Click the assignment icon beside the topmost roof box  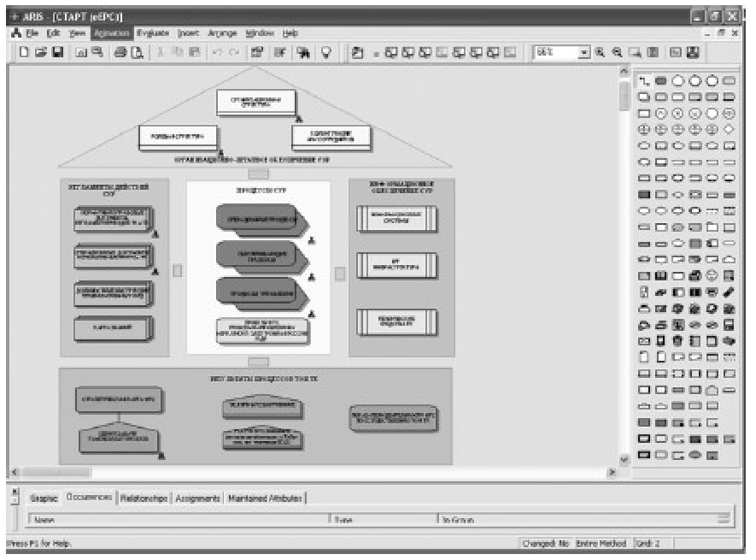(x=299, y=119)
